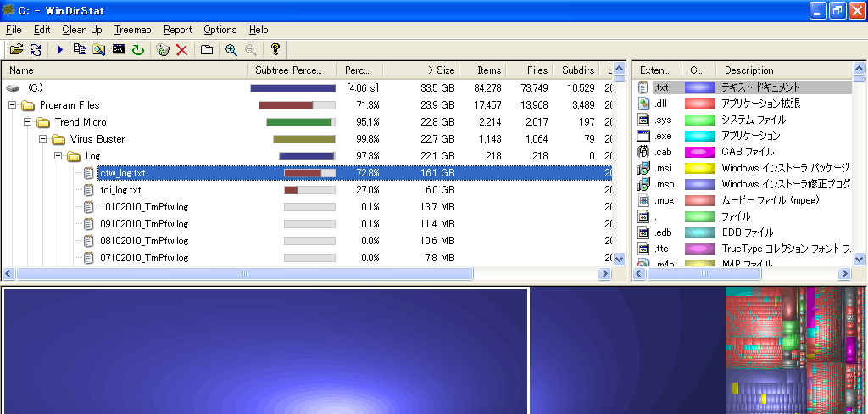This screenshot has width=868, height=414.
Task: Click the .exe extension color swatch
Action: coord(699,136)
